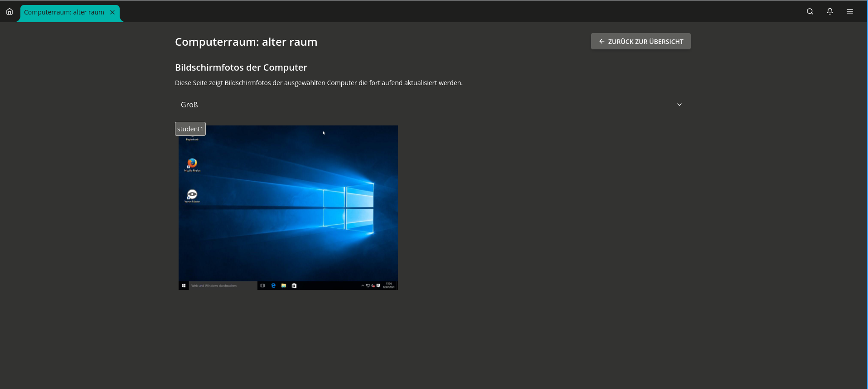Click the Windows Store taskbar icon
The height and width of the screenshot is (389, 868).
tap(294, 286)
